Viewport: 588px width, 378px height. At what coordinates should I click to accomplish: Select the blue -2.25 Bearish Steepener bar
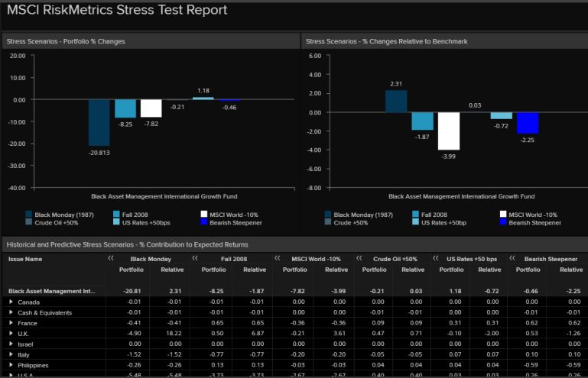pyautogui.click(x=528, y=123)
